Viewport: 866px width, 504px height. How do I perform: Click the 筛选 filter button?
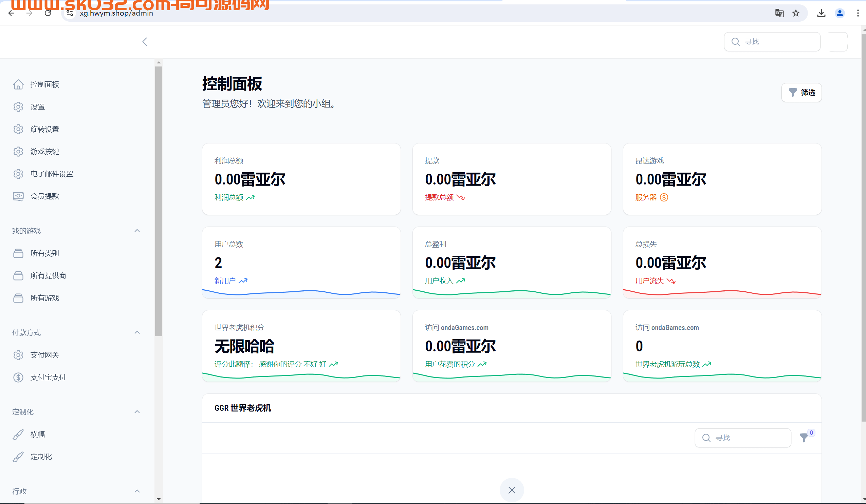pos(801,92)
